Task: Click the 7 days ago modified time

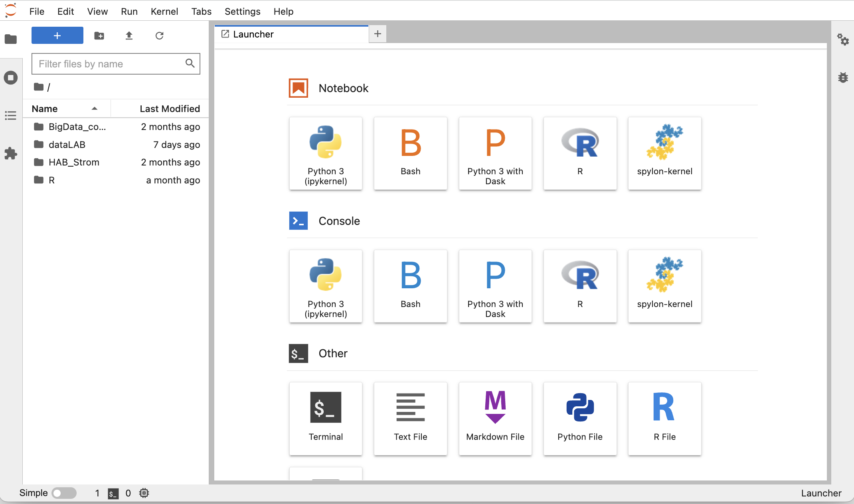Action: point(177,145)
